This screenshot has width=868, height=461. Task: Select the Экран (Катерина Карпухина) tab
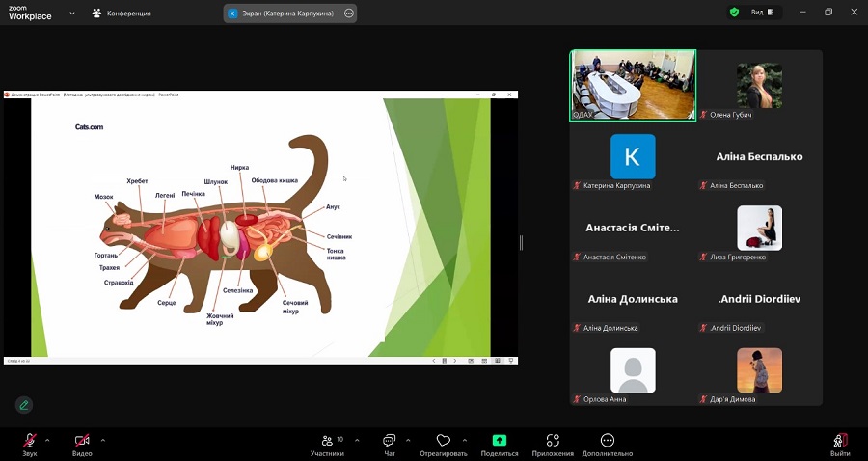(282, 14)
